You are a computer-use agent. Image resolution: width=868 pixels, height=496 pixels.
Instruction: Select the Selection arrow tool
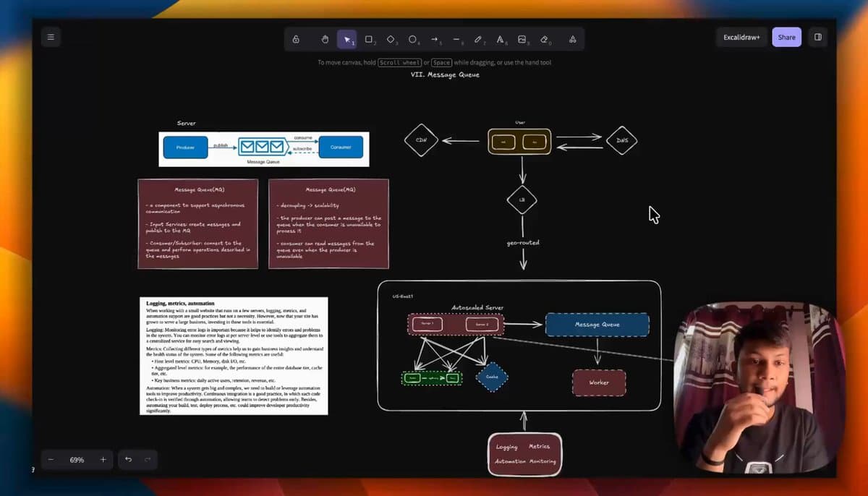pyautogui.click(x=347, y=39)
